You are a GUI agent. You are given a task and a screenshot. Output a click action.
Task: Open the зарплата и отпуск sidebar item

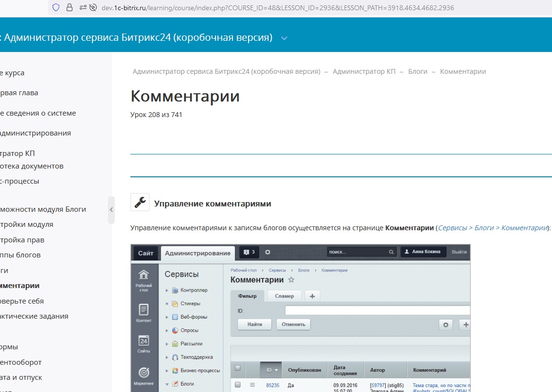(x=21, y=377)
